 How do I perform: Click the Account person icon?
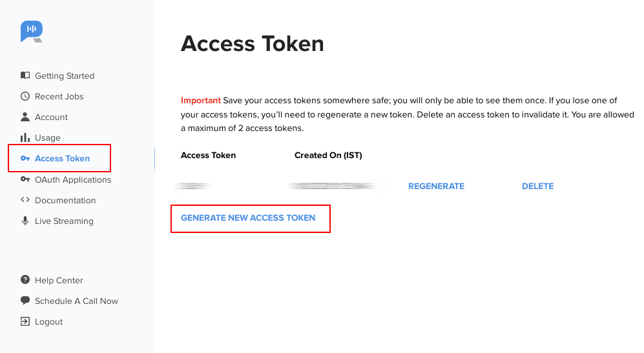click(x=25, y=117)
